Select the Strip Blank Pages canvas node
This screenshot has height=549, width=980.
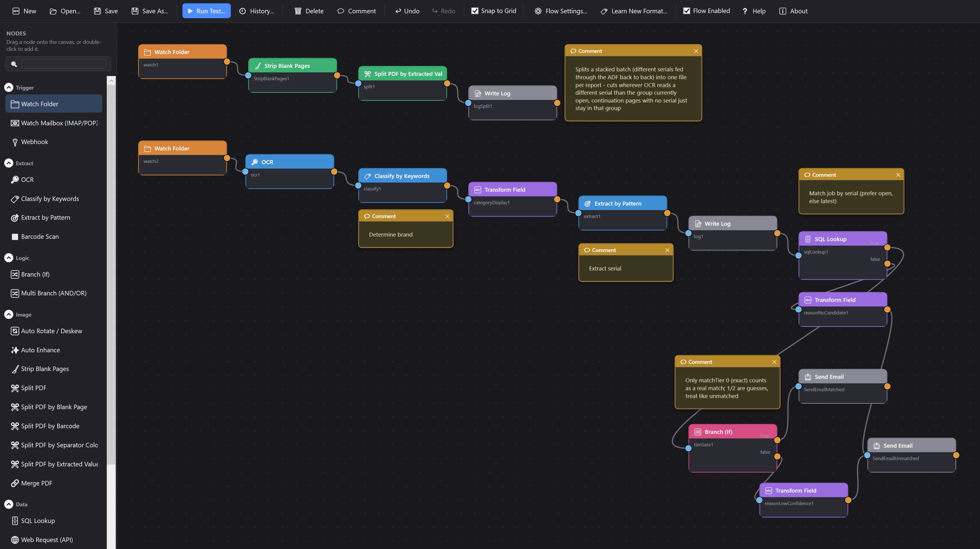pyautogui.click(x=292, y=75)
